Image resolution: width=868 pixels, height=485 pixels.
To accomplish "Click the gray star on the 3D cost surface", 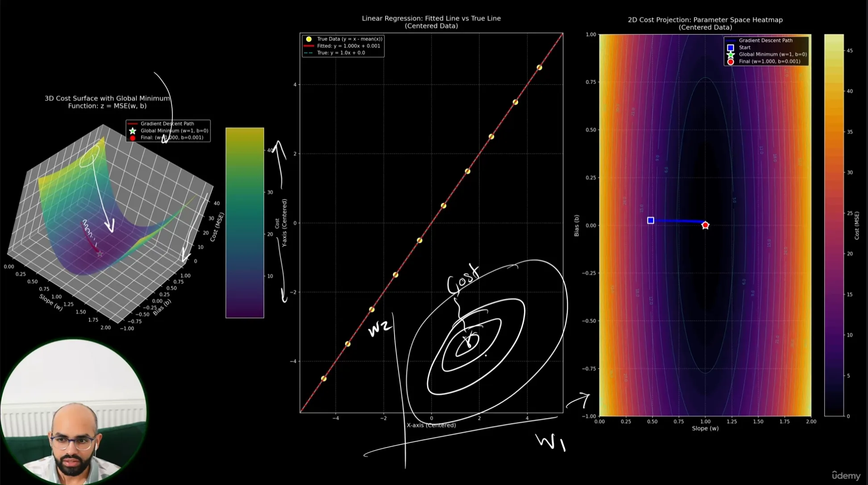I will (x=100, y=254).
